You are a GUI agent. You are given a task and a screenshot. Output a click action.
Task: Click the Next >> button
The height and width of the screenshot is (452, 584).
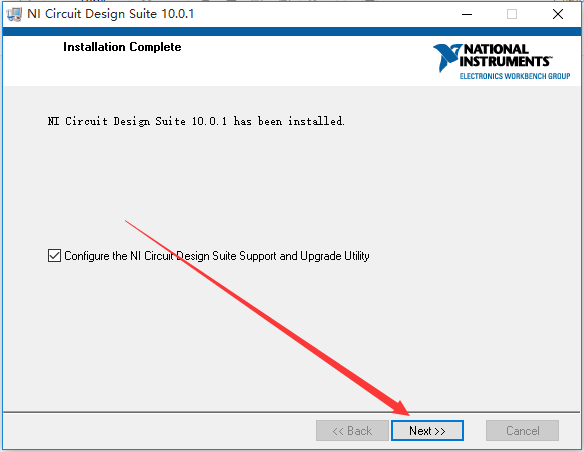click(427, 430)
